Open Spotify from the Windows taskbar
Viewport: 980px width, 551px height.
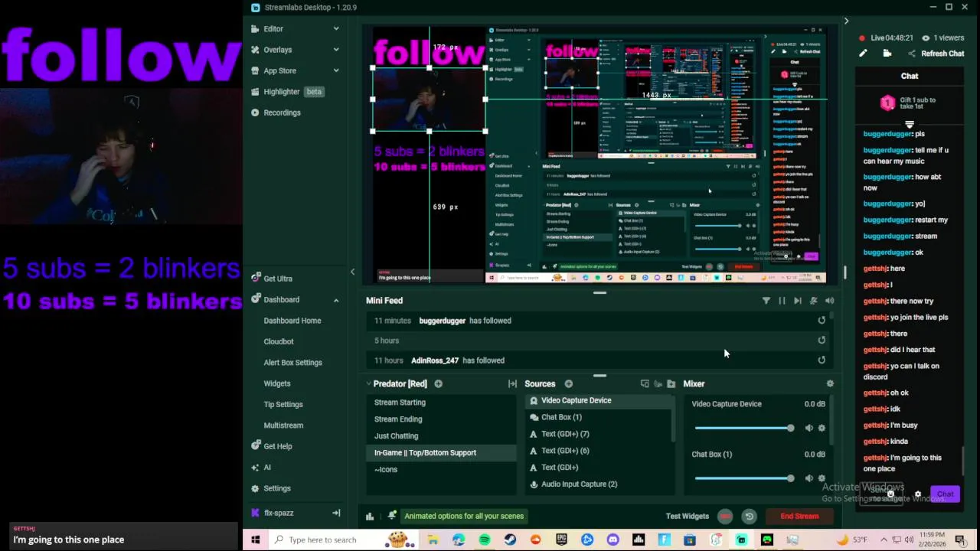tap(484, 540)
